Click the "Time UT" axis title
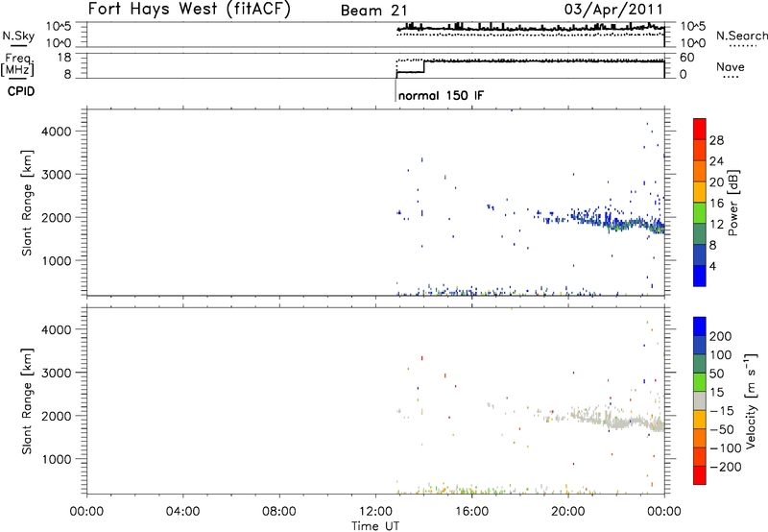Screen dimensions: 768x532 [375, 526]
